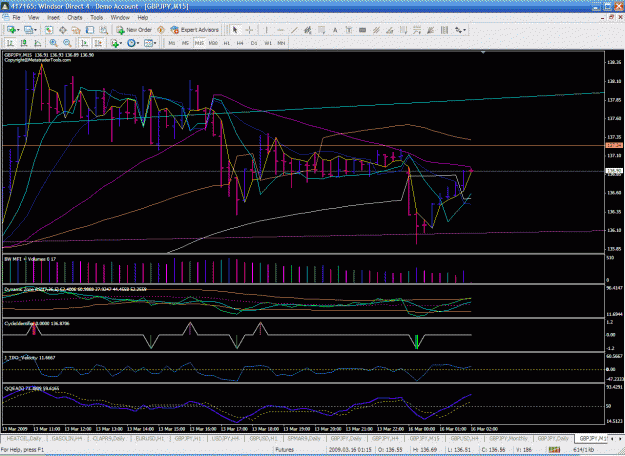
Task: Switch timeframe to MN
Action: click(x=281, y=43)
